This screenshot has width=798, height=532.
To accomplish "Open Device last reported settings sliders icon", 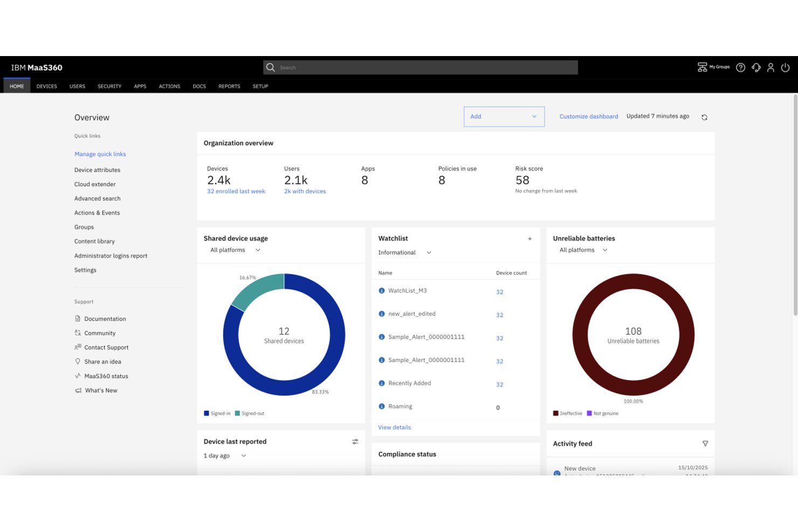I will point(355,441).
